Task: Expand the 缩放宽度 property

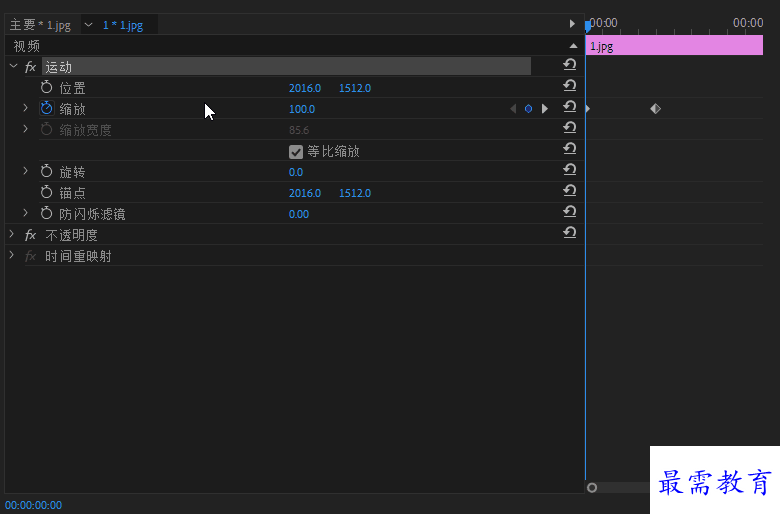Action: (25, 129)
